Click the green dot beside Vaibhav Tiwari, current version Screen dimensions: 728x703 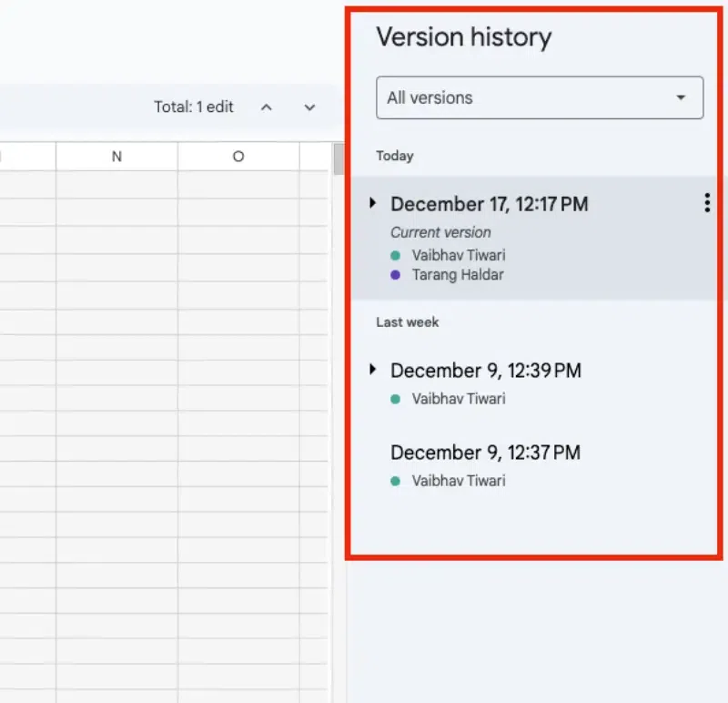pyautogui.click(x=395, y=256)
